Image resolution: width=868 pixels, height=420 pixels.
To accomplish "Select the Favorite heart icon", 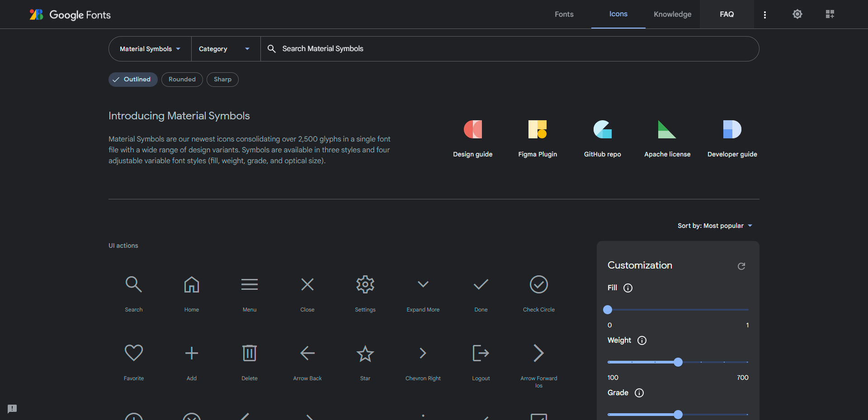I will 134,353.
